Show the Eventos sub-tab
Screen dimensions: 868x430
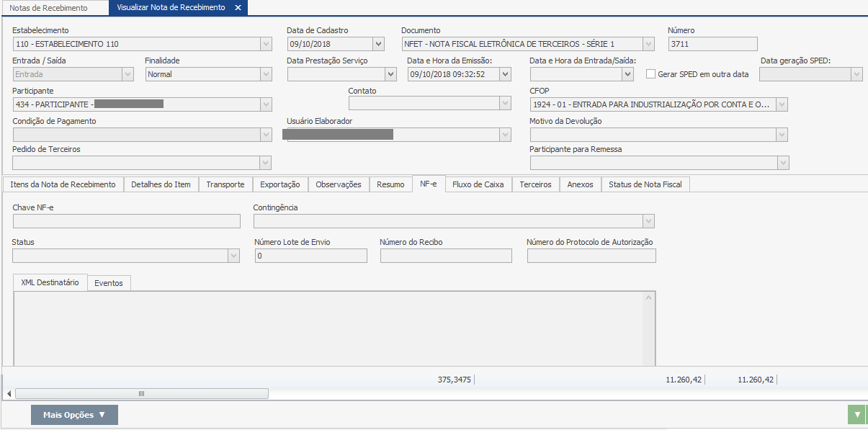click(109, 283)
